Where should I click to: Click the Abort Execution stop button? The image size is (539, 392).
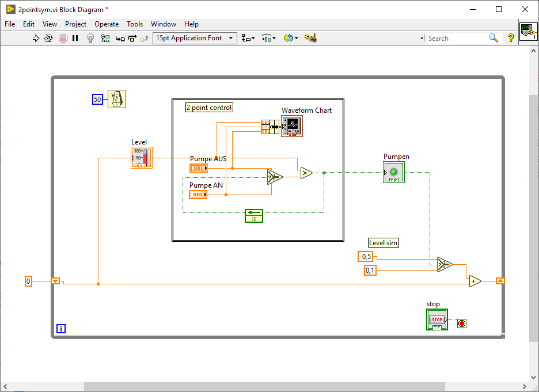click(63, 38)
